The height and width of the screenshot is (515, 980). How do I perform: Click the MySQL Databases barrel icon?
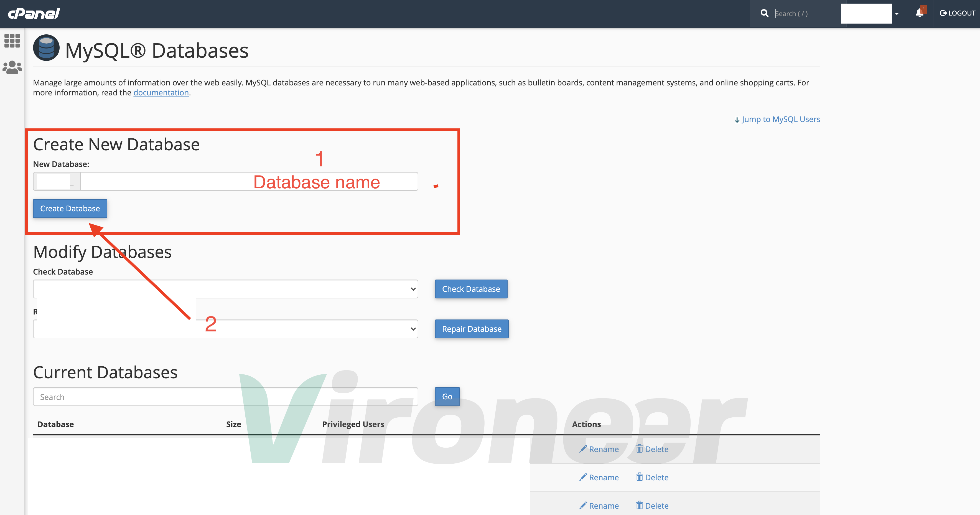pyautogui.click(x=46, y=48)
